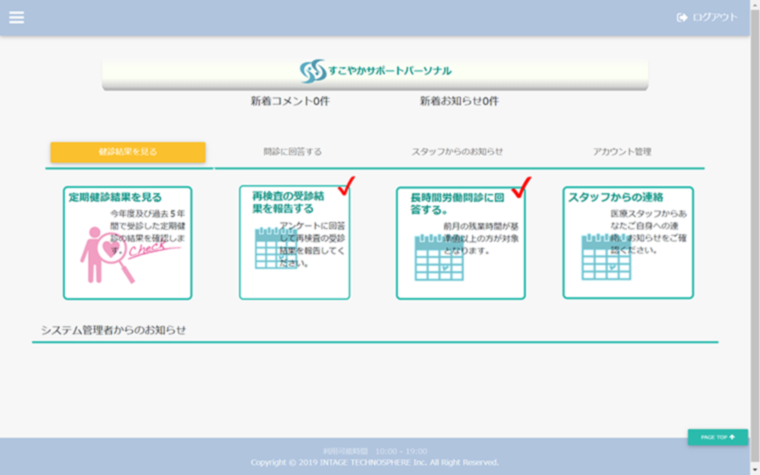Open 定期健診結果を見る card title
Image resolution: width=760 pixels, height=475 pixels.
click(x=115, y=197)
